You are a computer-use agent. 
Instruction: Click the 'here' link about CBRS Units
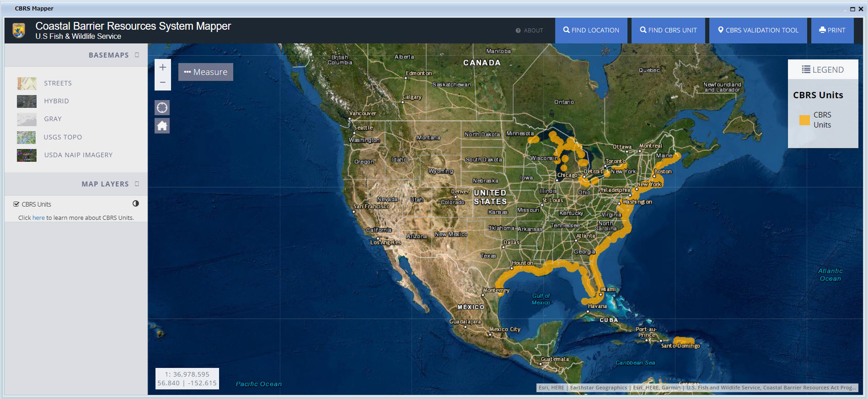(38, 218)
